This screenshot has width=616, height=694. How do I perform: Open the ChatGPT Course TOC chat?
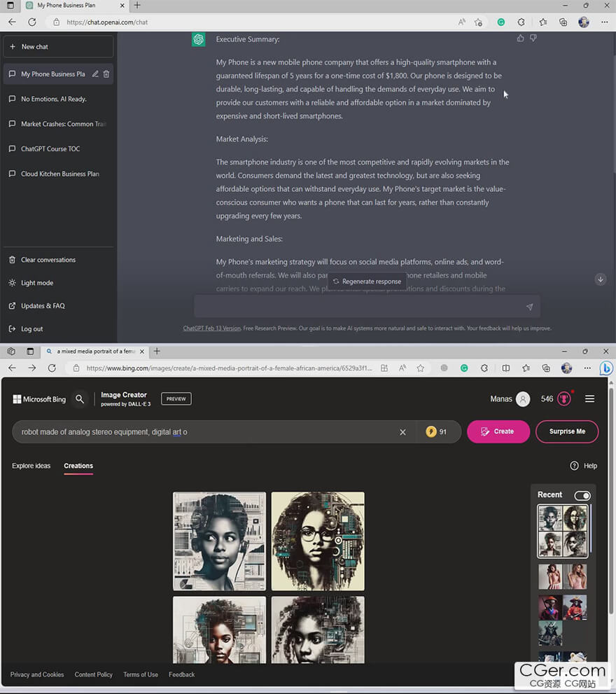pos(58,148)
